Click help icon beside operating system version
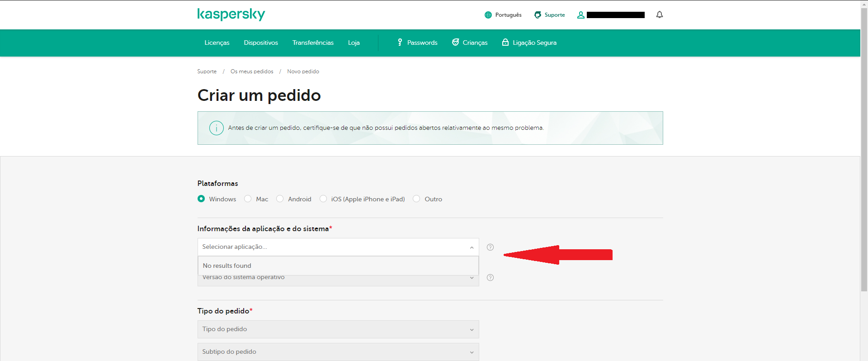 coord(490,277)
